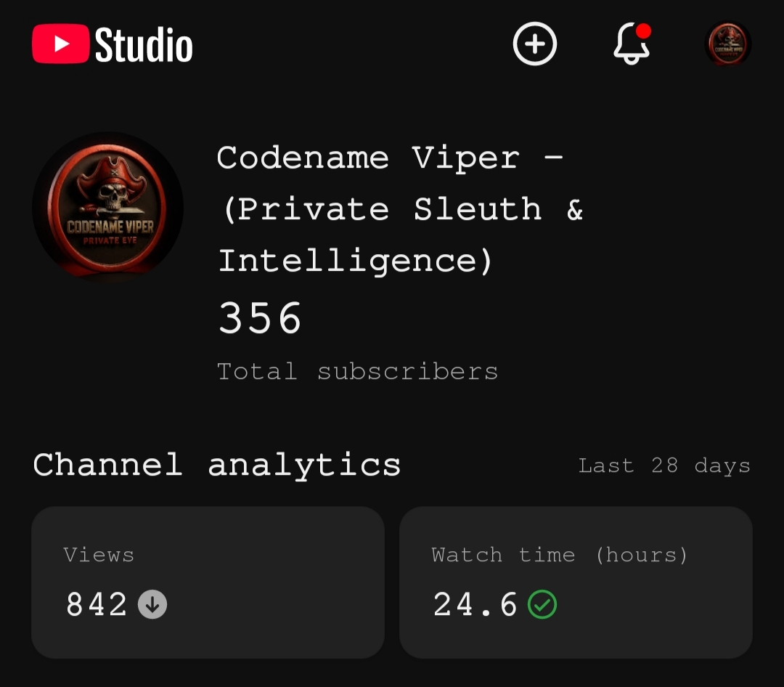The width and height of the screenshot is (784, 687).
Task: Select the channel name text
Action: [x=400, y=209]
